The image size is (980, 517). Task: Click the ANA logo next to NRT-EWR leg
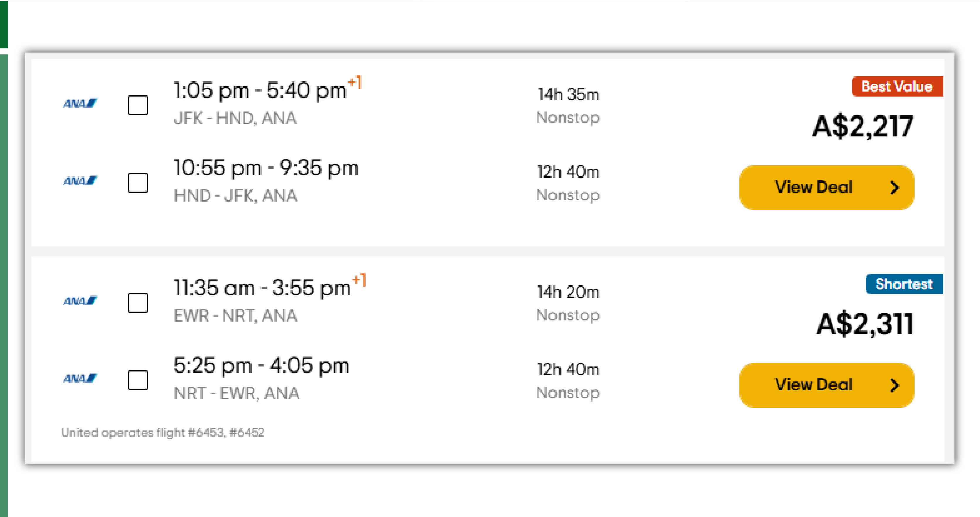pos(80,379)
